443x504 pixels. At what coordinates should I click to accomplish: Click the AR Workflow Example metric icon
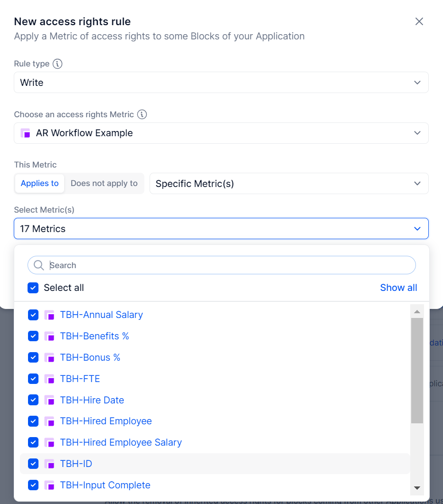tap(25, 133)
